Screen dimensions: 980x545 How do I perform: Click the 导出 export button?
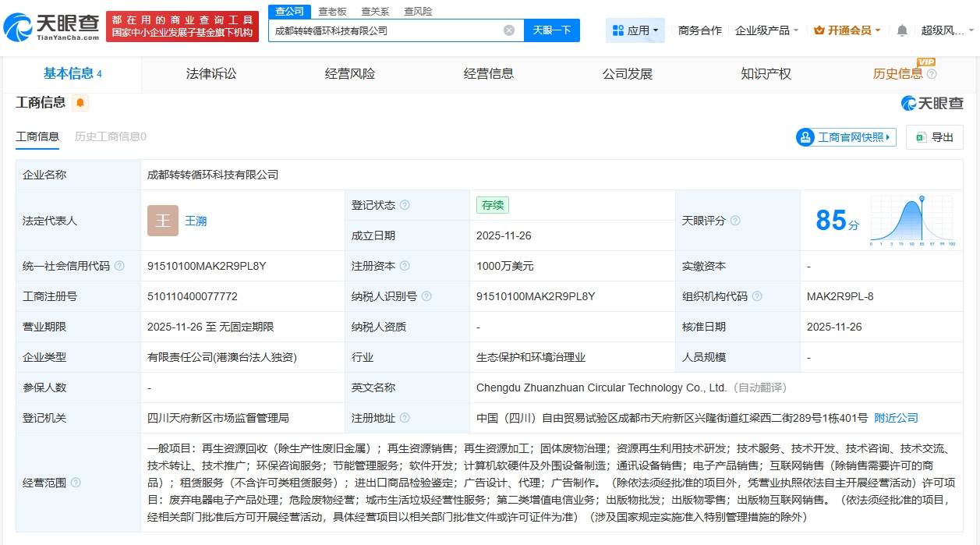coord(935,137)
